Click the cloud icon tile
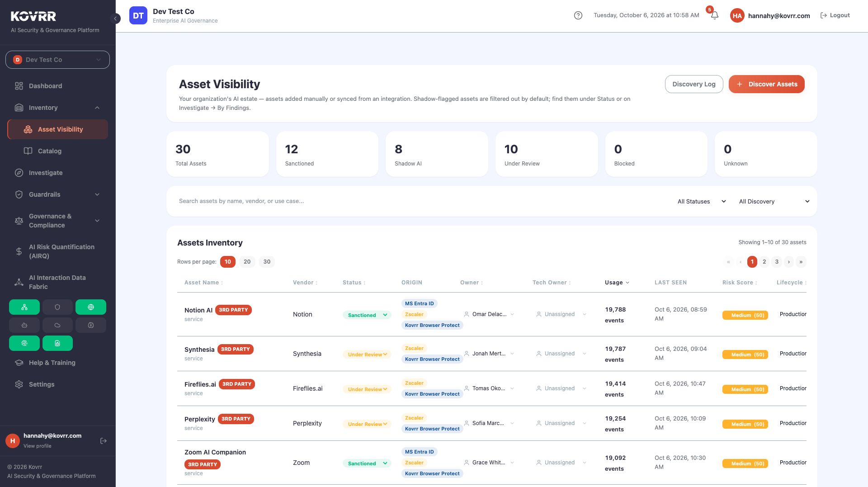The width and height of the screenshot is (868, 487). [x=57, y=325]
